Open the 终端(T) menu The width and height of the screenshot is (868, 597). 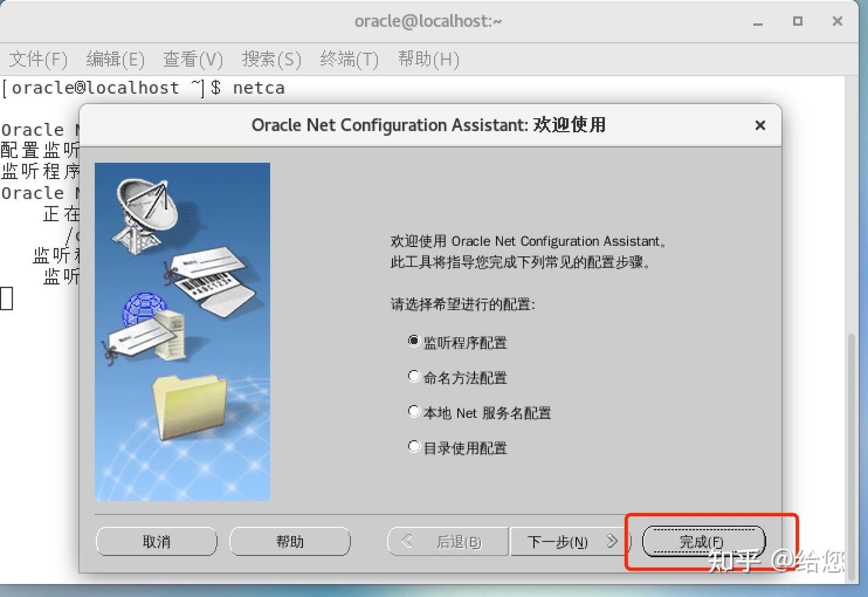(348, 58)
